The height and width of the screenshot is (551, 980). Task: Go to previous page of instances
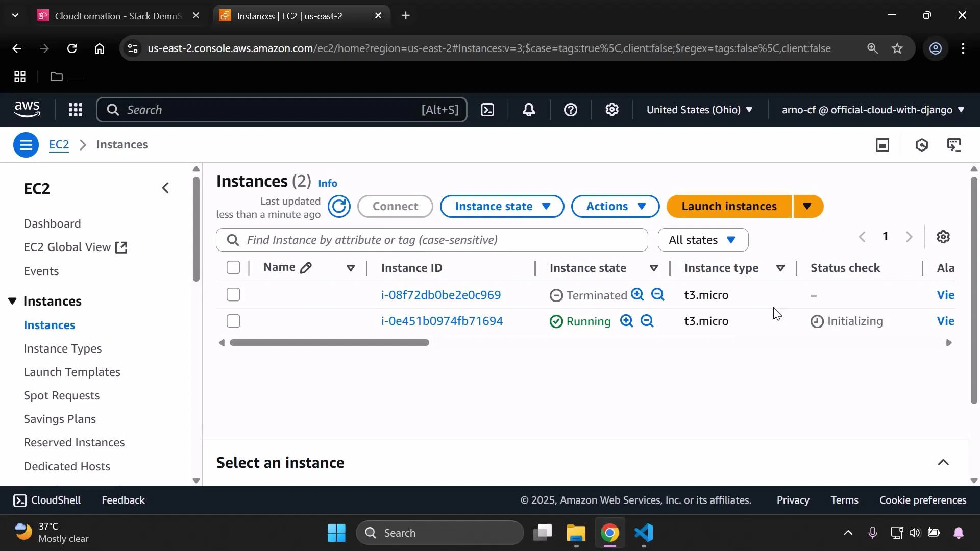point(862,237)
